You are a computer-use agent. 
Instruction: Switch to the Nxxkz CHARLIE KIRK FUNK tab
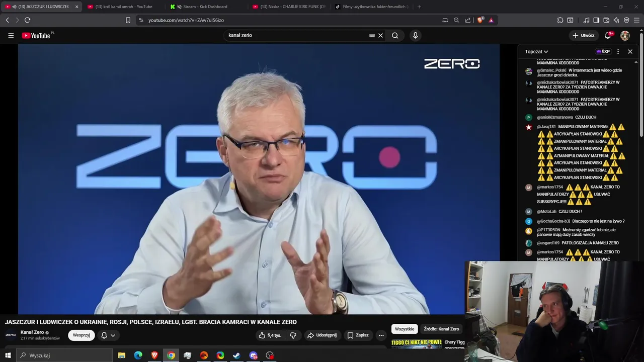(x=289, y=7)
